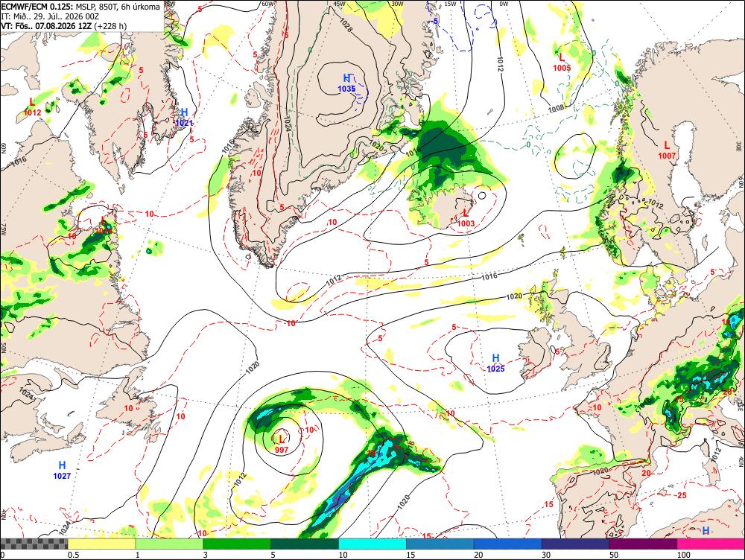Click the valid time VT line in header
This screenshot has width=745, height=560.
pos(63,25)
